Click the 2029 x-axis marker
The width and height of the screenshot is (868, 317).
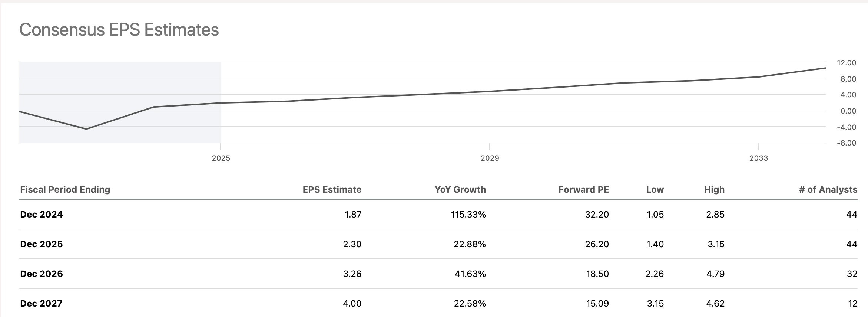tap(490, 158)
